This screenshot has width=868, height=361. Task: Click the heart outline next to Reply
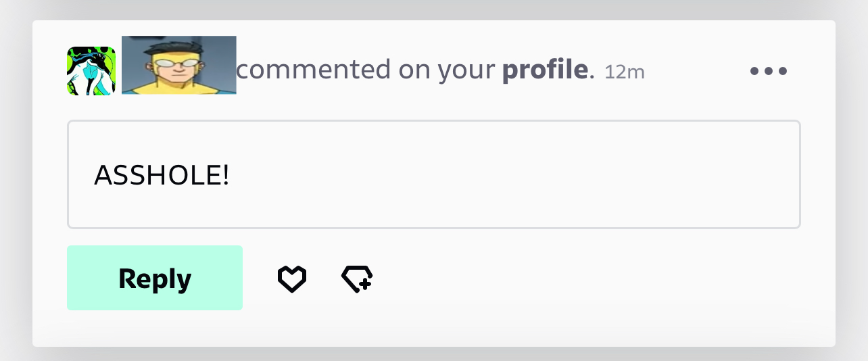pyautogui.click(x=292, y=279)
